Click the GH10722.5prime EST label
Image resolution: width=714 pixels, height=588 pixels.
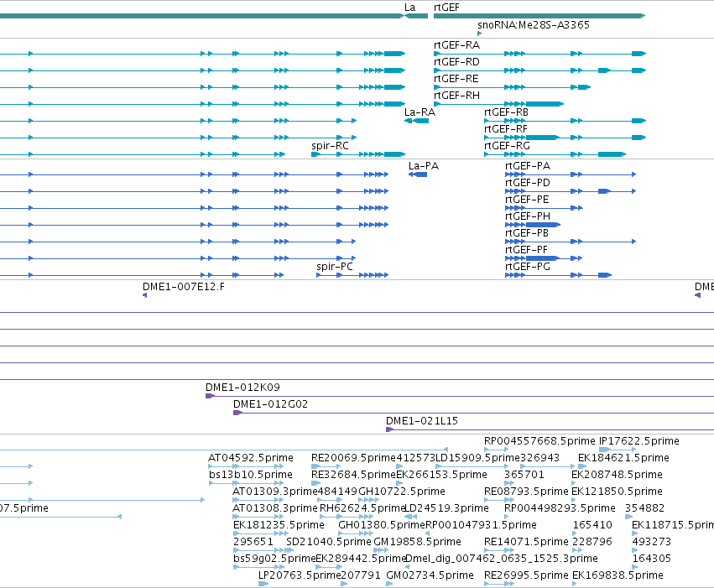click(x=402, y=492)
